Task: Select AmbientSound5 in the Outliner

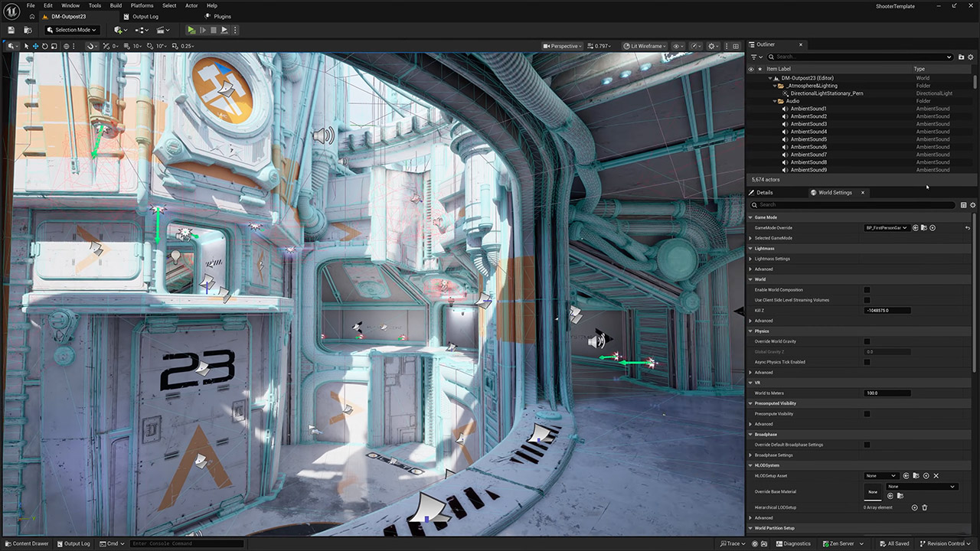Action: click(808, 139)
